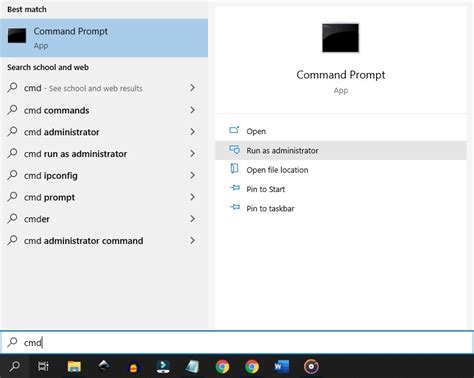Click the search icon beside 'cmd commands'

[x=12, y=109]
